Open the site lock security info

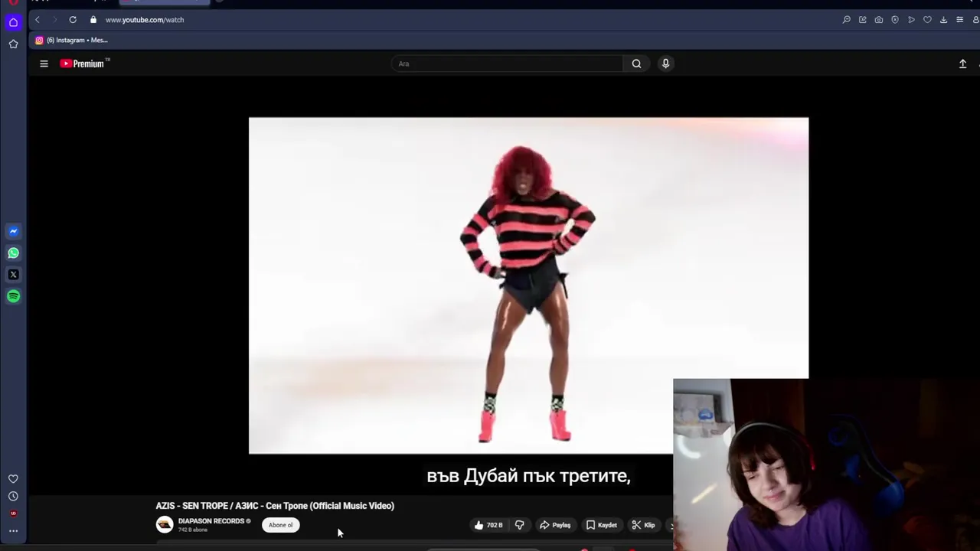tap(93, 20)
